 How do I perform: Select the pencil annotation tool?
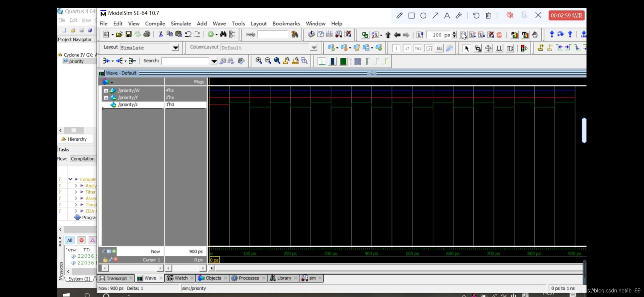(399, 15)
